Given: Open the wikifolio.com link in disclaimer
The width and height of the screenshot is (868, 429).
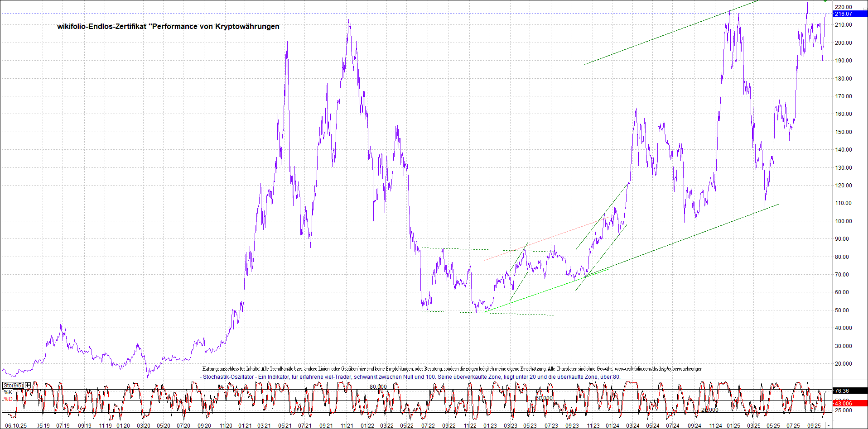Looking at the screenshot, I should pyautogui.click(x=658, y=369).
